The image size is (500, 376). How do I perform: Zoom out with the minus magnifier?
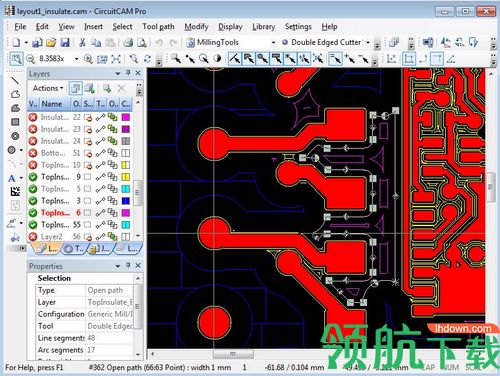pyautogui.click(x=30, y=59)
